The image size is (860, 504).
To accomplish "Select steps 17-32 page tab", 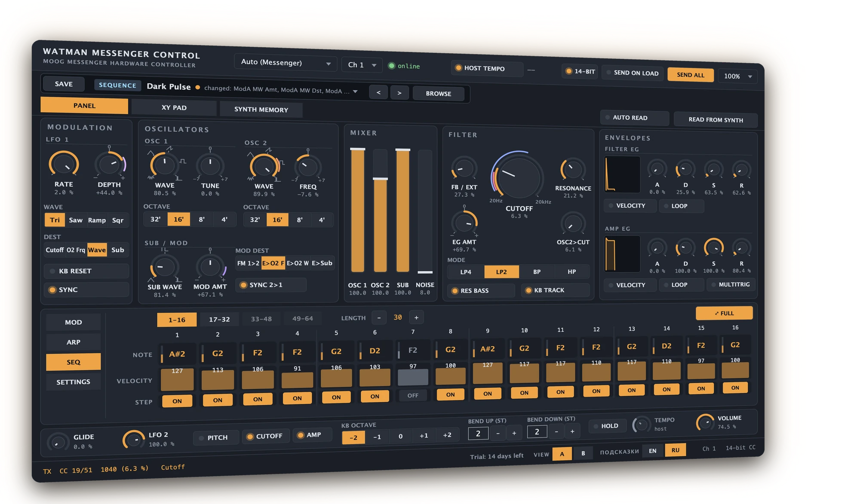I will tap(219, 319).
